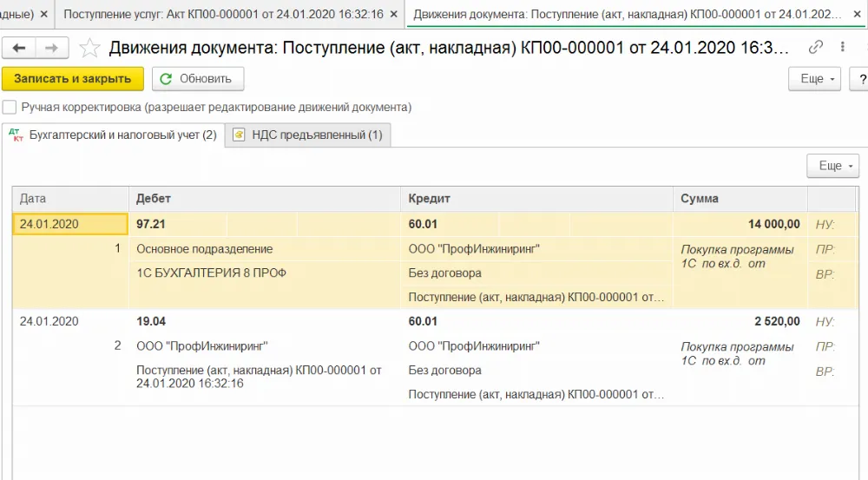This screenshot has width=868, height=480.
Task: Click Основное подразделение in first row
Action: [204, 249]
